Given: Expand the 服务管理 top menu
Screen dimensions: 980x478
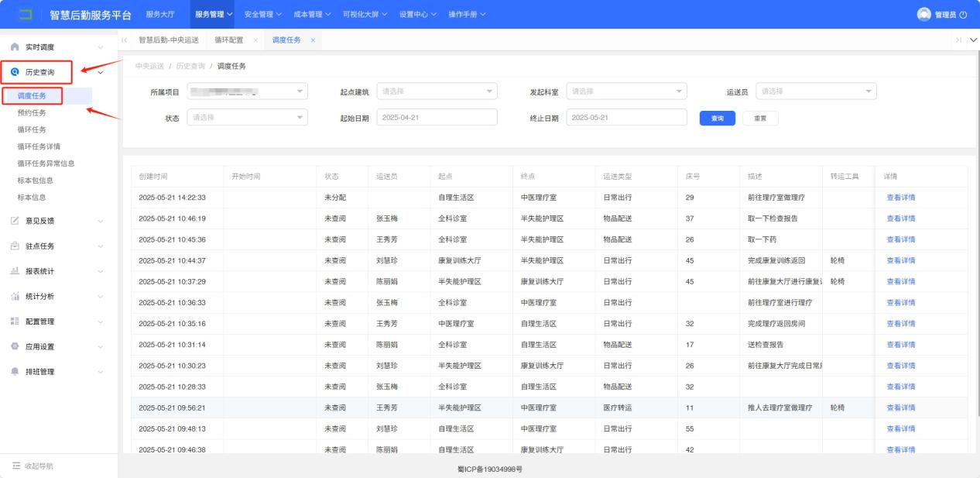Looking at the screenshot, I should click(x=214, y=14).
